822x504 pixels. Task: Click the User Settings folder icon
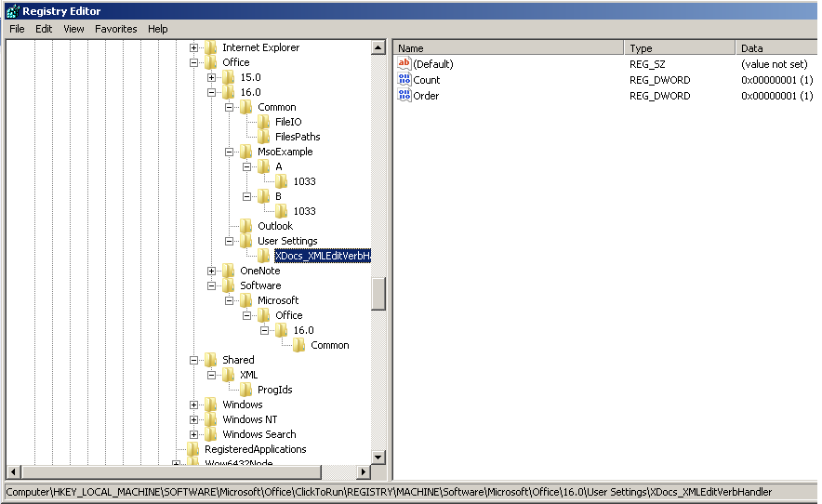245,241
